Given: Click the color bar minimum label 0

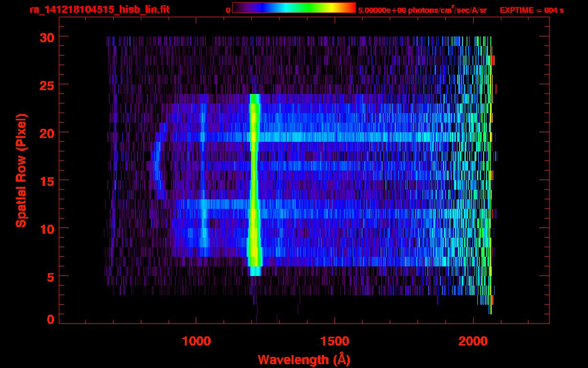Looking at the screenshot, I should [x=228, y=10].
